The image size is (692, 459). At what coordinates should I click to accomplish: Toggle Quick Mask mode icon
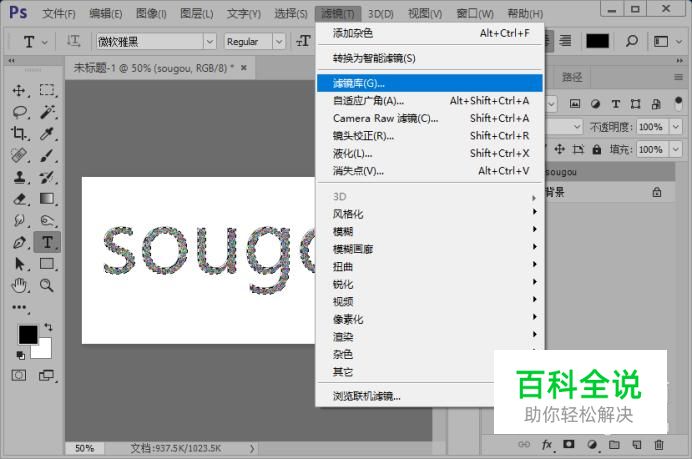[19, 376]
